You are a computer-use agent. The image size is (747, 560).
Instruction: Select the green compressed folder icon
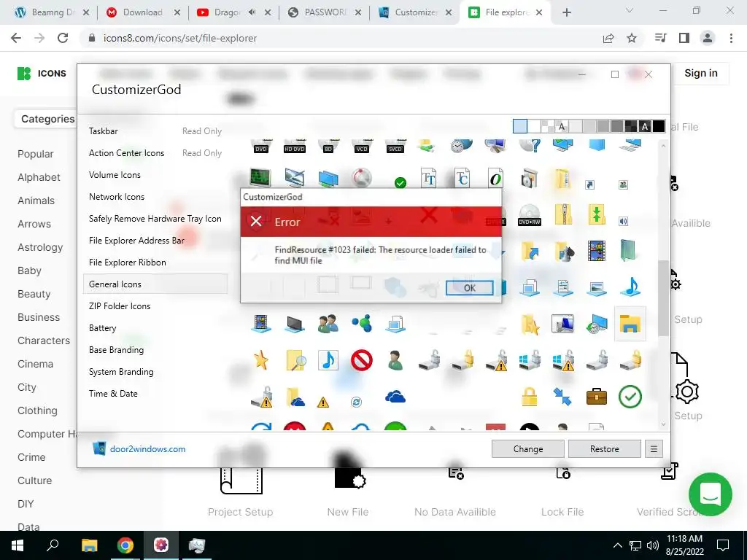click(x=597, y=214)
